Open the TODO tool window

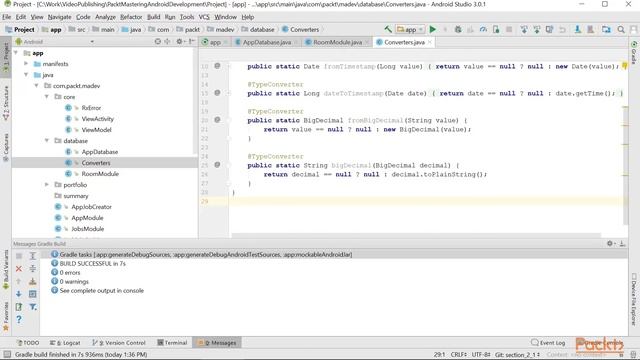coord(28,342)
